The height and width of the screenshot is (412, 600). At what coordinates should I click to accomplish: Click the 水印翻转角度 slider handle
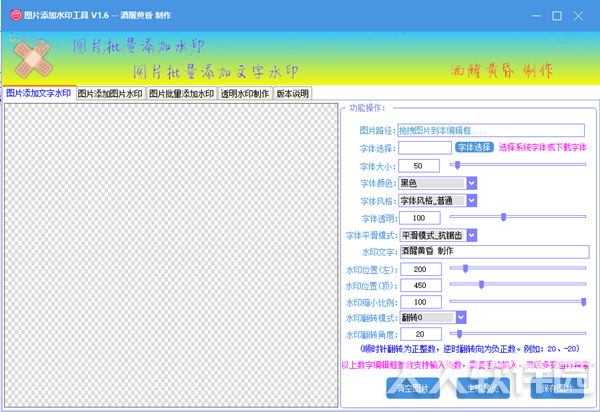pyautogui.click(x=459, y=334)
